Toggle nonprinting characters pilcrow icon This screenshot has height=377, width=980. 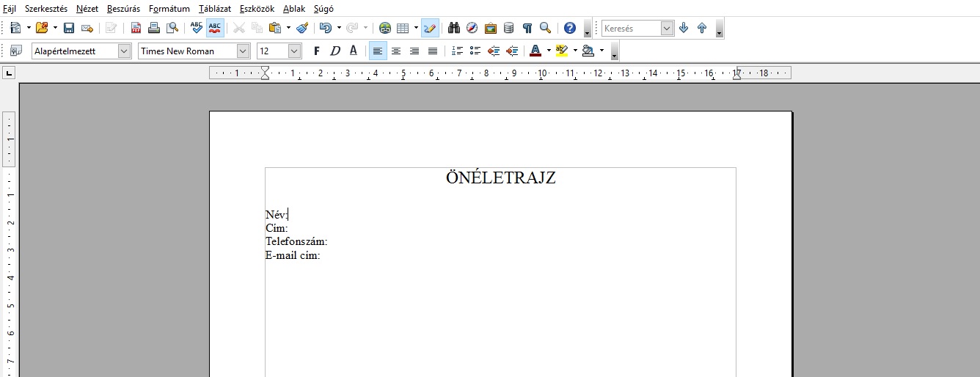pyautogui.click(x=527, y=28)
